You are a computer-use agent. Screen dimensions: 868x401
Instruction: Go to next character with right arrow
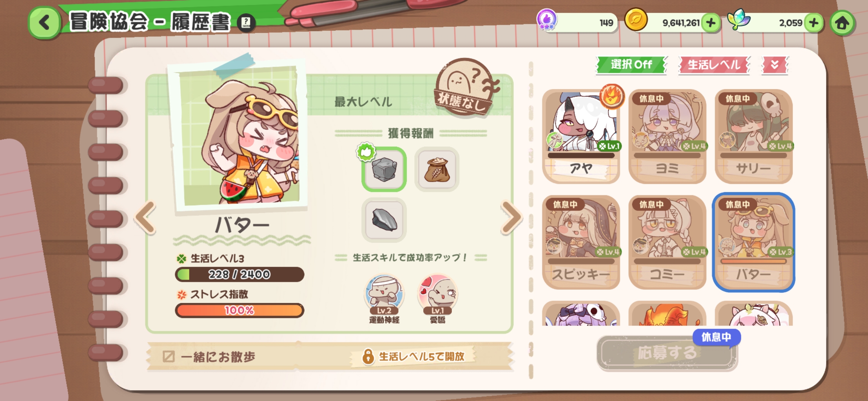point(512,218)
